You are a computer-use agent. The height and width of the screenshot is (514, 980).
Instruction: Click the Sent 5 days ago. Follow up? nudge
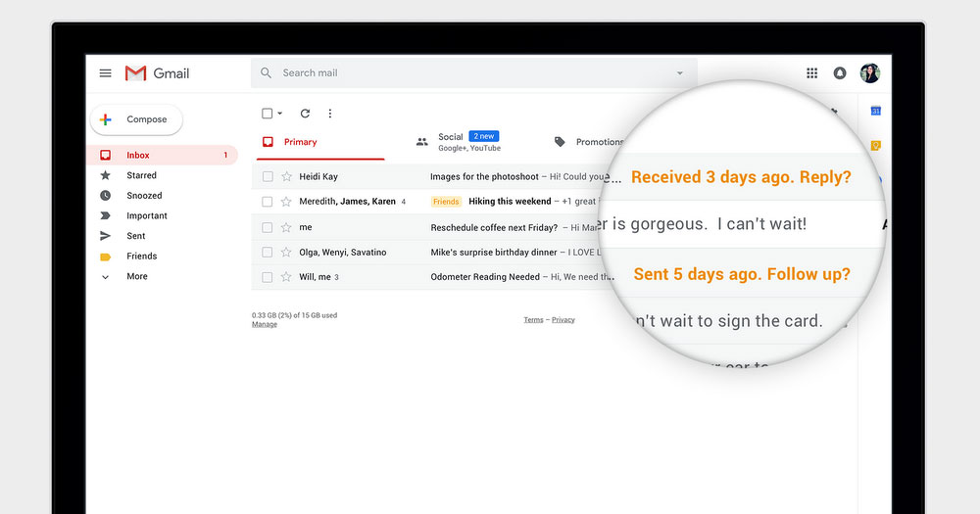[742, 274]
